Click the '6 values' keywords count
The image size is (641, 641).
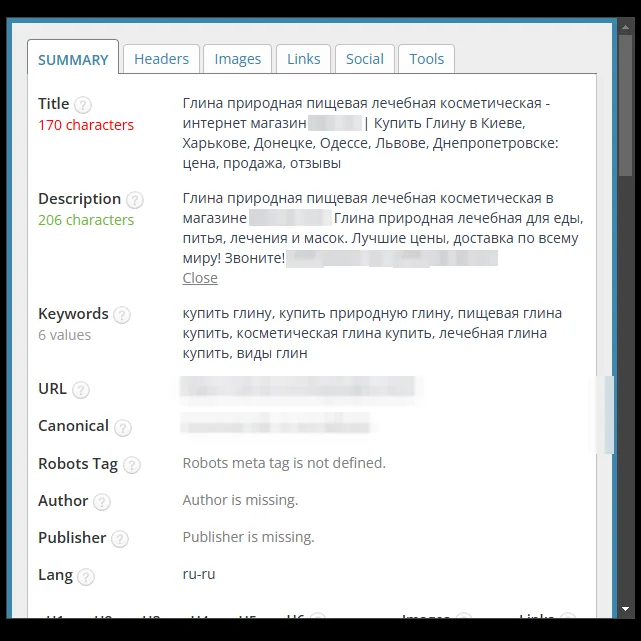point(65,335)
